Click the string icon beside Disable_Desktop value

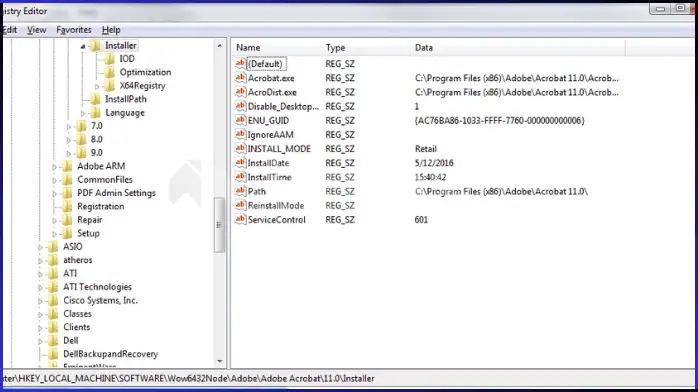click(240, 106)
